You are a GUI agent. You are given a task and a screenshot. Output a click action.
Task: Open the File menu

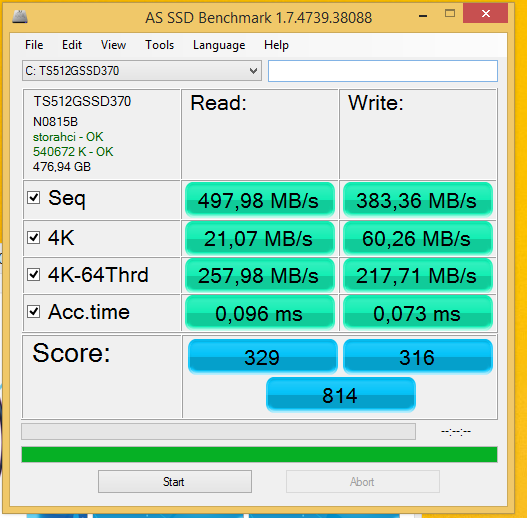point(34,45)
